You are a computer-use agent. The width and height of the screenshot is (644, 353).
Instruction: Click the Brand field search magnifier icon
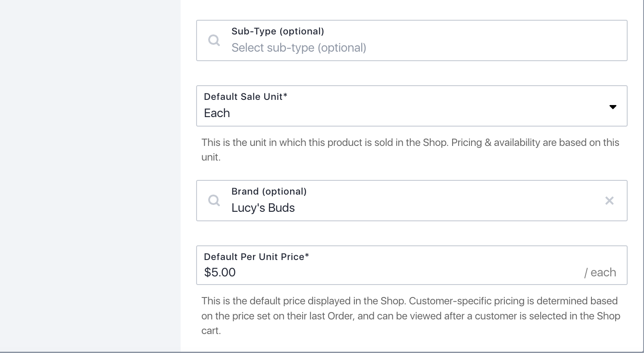coord(214,201)
